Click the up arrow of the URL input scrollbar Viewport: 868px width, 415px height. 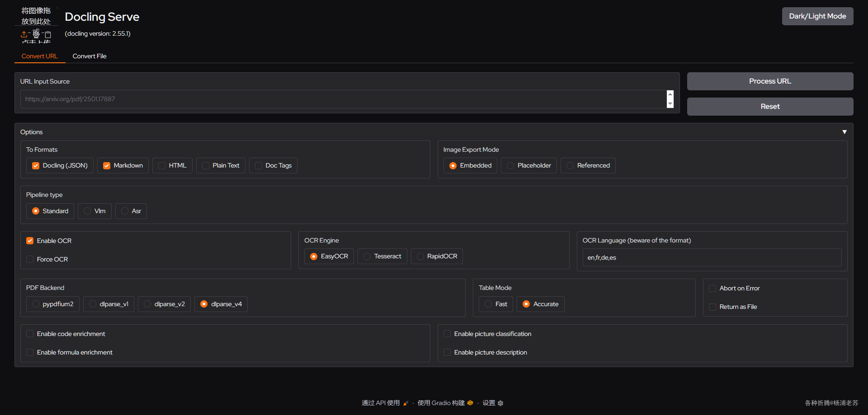(670, 94)
